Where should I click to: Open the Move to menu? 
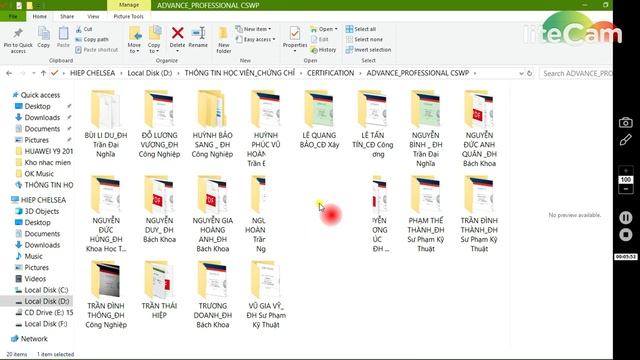(x=134, y=40)
